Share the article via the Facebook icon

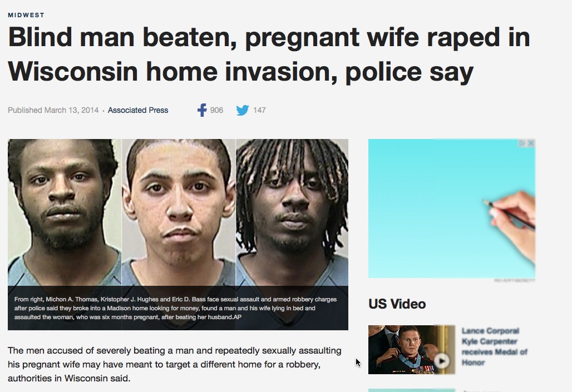[x=202, y=110]
